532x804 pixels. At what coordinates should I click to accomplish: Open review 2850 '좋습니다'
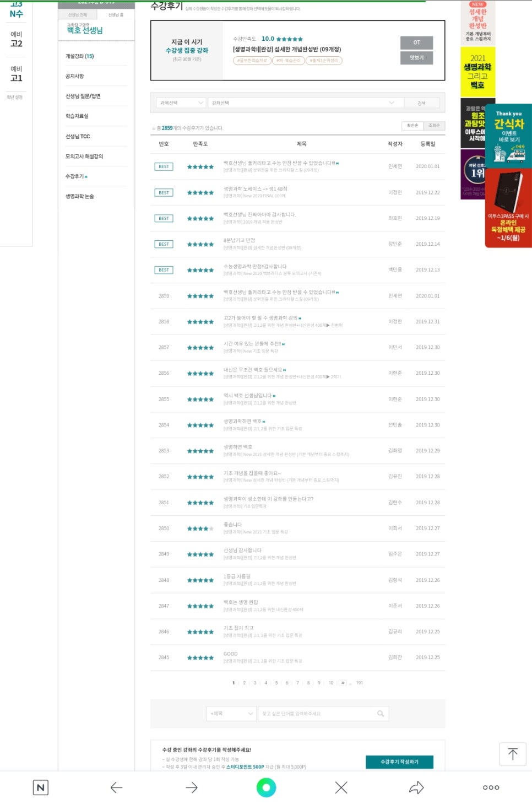[232, 525]
